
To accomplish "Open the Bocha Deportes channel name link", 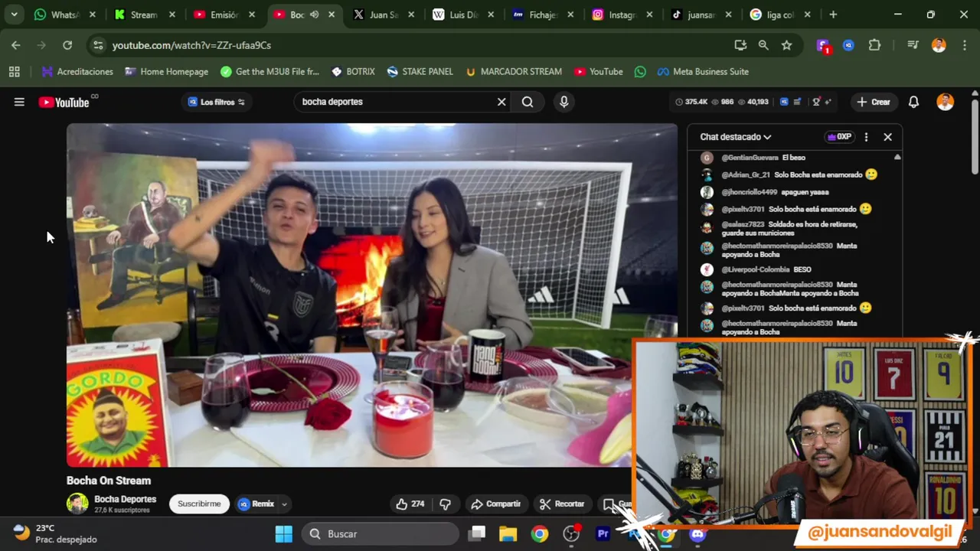I will (x=125, y=499).
